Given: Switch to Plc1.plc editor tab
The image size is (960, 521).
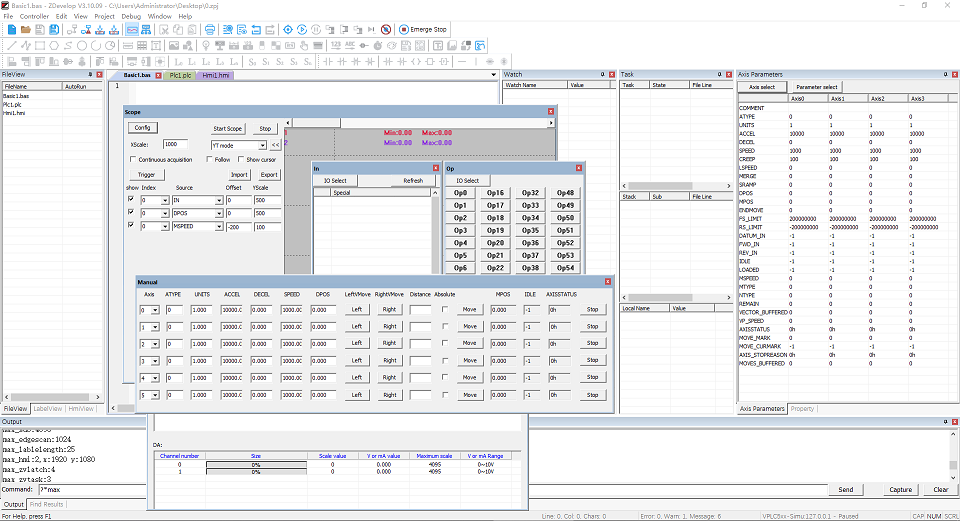Looking at the screenshot, I should tap(181, 75).
